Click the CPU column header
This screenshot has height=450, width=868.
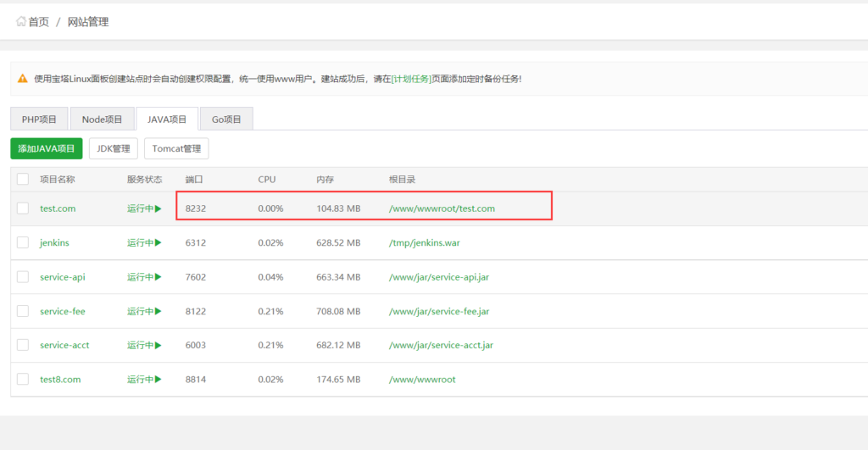click(x=267, y=180)
